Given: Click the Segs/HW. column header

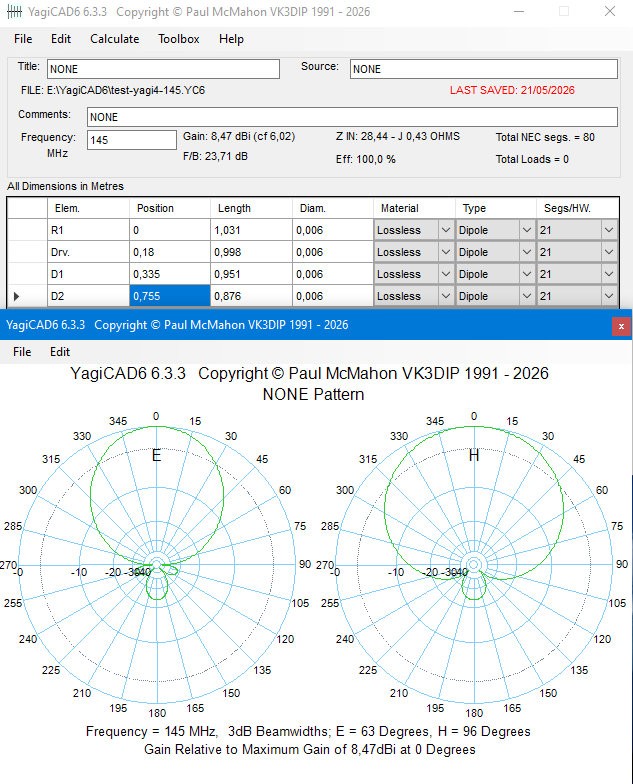Looking at the screenshot, I should (578, 208).
